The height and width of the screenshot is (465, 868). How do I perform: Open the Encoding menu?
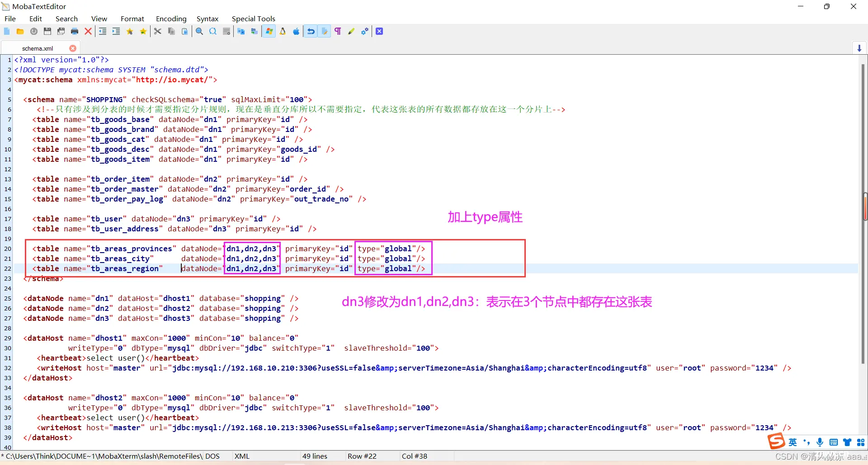click(171, 19)
